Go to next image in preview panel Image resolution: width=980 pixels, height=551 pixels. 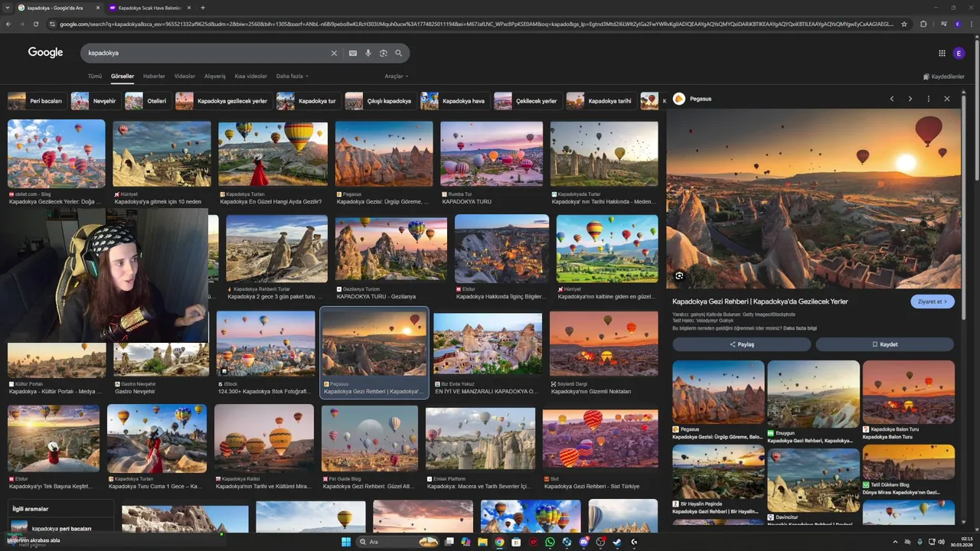(x=910, y=99)
